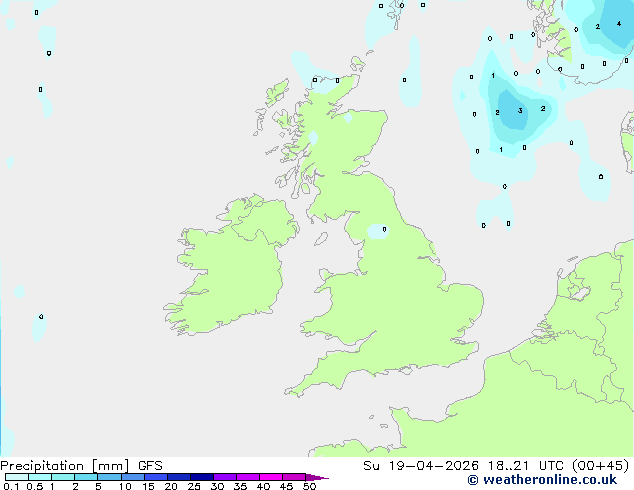The image size is (634, 490).
Task: Click the 'Precipitation [mm]' title label
Action: tap(65, 466)
